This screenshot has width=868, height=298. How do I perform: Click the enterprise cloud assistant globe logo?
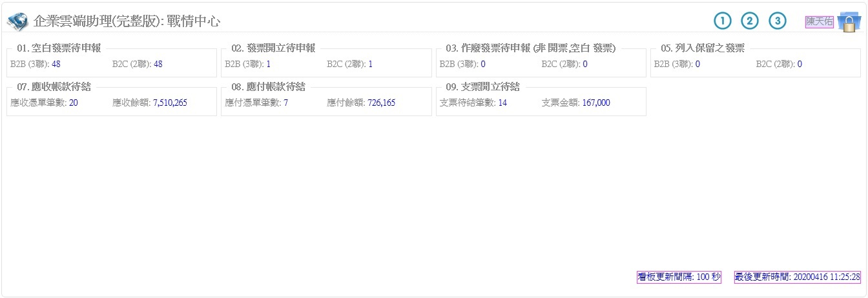(17, 22)
